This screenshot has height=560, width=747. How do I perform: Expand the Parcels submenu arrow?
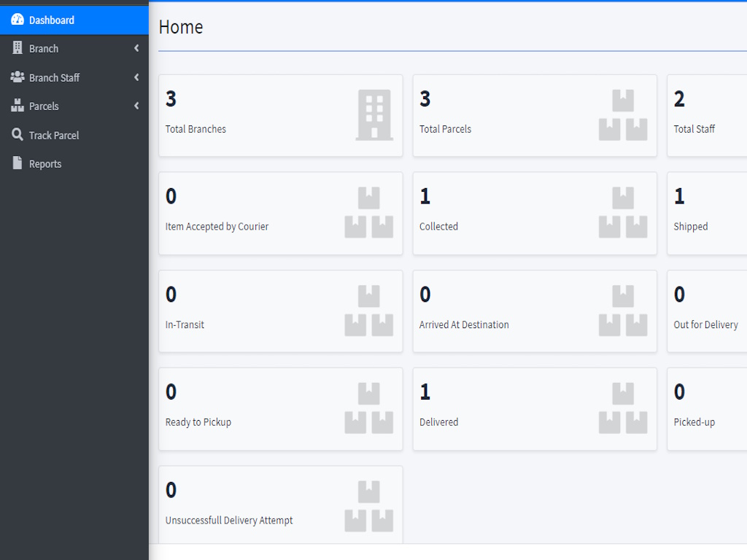pos(136,106)
